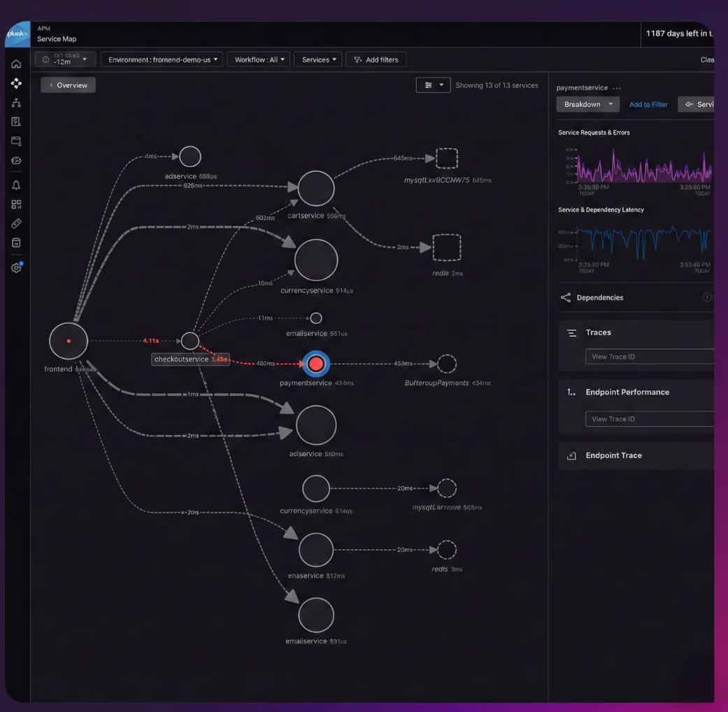This screenshot has width=728, height=712.
Task: Select the checkoutservice node circle
Action: click(190, 341)
